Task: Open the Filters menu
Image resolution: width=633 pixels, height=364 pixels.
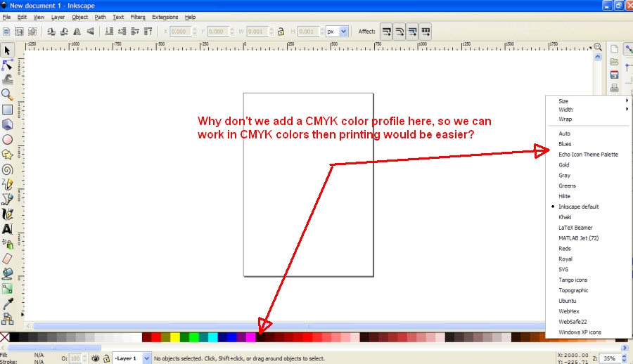Action: pos(138,17)
